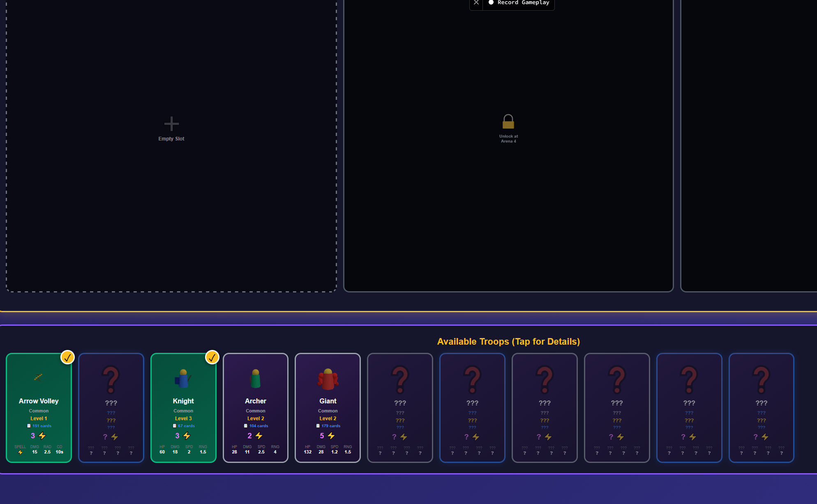Click the Giant troop figure icon

328,379
